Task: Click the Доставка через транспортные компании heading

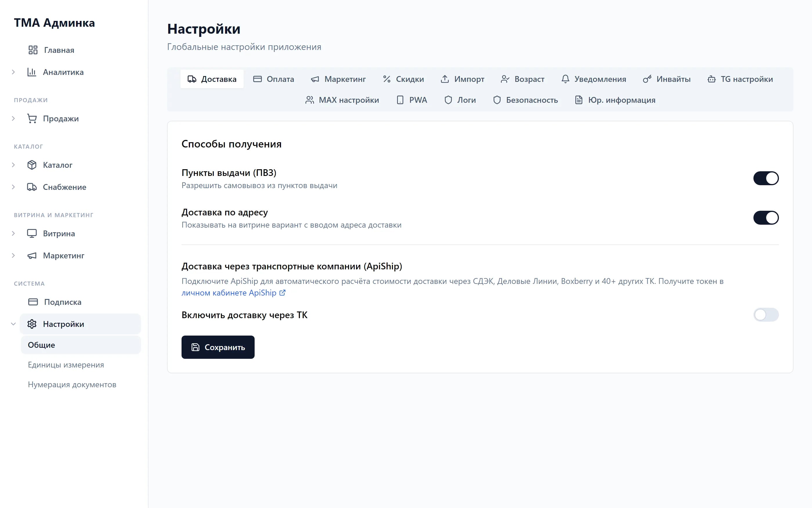Action: pyautogui.click(x=291, y=266)
